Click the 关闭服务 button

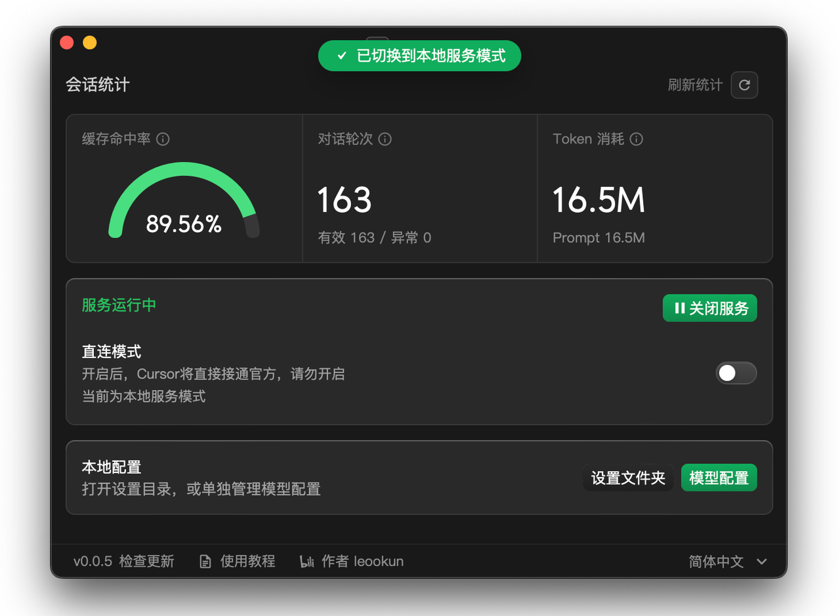click(709, 308)
